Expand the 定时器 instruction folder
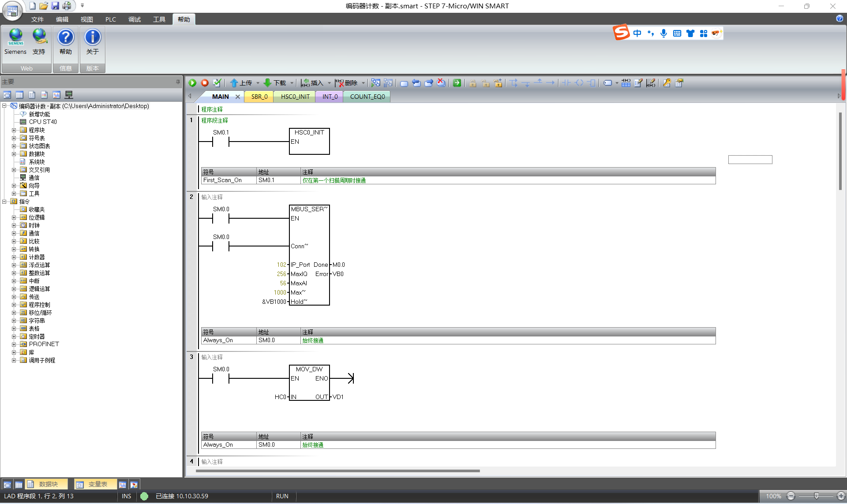 14,336
